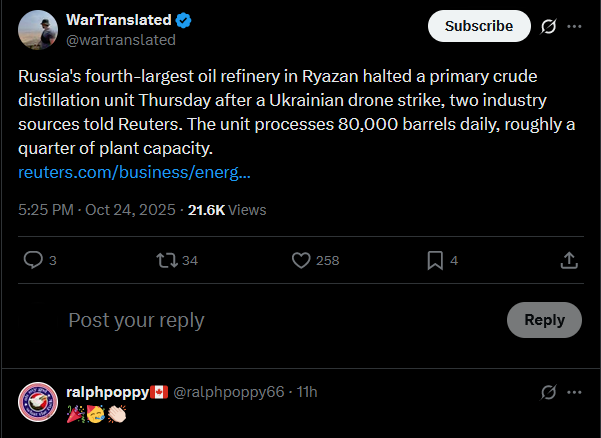Open more options menu on WarTranslated's post
The width and height of the screenshot is (601, 438).
(x=574, y=26)
